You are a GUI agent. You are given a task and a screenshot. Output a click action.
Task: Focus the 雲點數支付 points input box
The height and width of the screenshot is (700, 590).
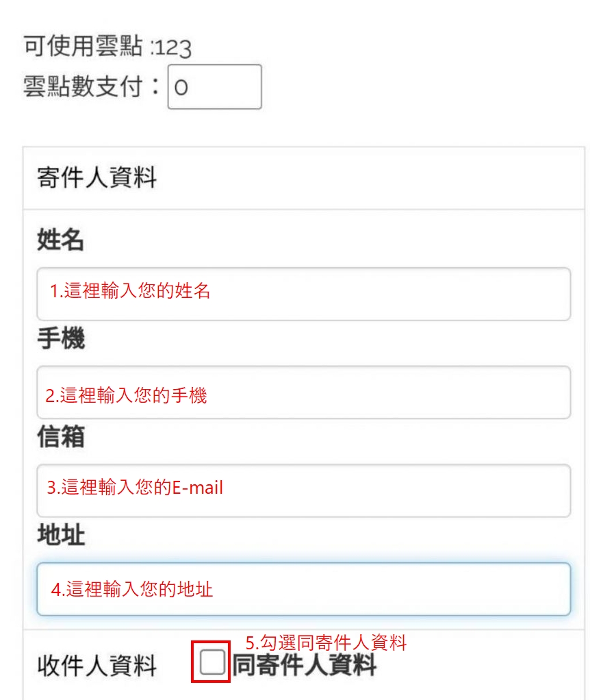click(214, 87)
